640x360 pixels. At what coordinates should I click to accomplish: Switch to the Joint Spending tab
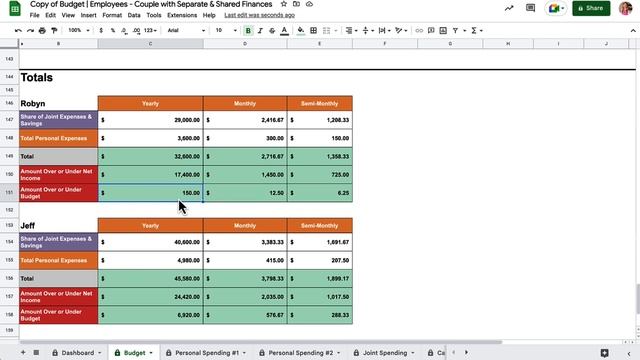384,353
